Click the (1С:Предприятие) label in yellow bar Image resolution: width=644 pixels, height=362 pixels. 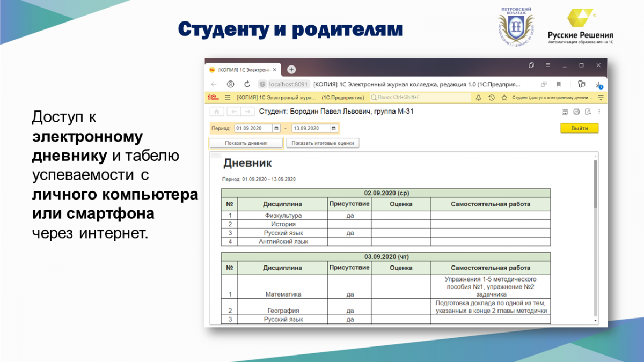coord(343,98)
